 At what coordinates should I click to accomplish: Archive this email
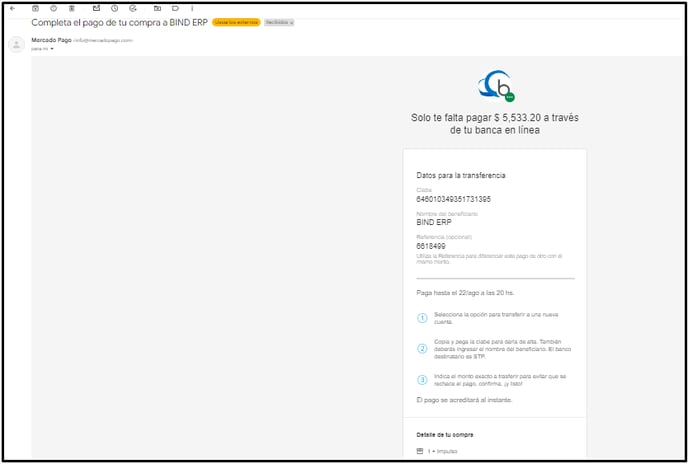tap(36, 8)
